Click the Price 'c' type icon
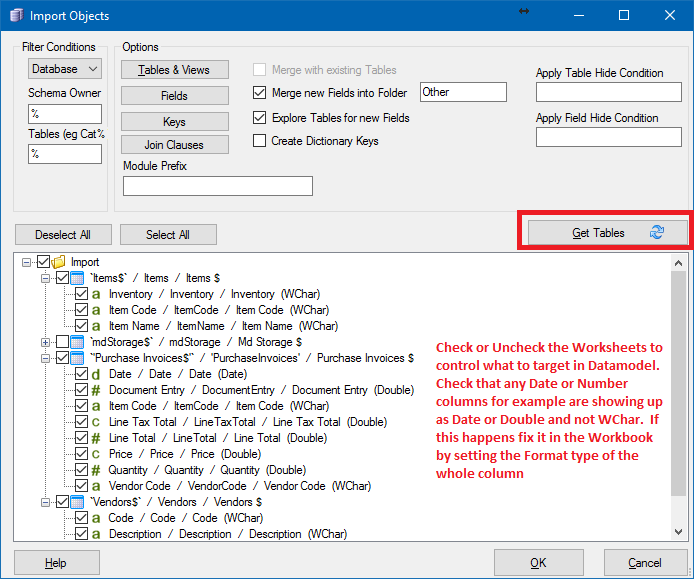The width and height of the screenshot is (694, 579). [x=96, y=454]
